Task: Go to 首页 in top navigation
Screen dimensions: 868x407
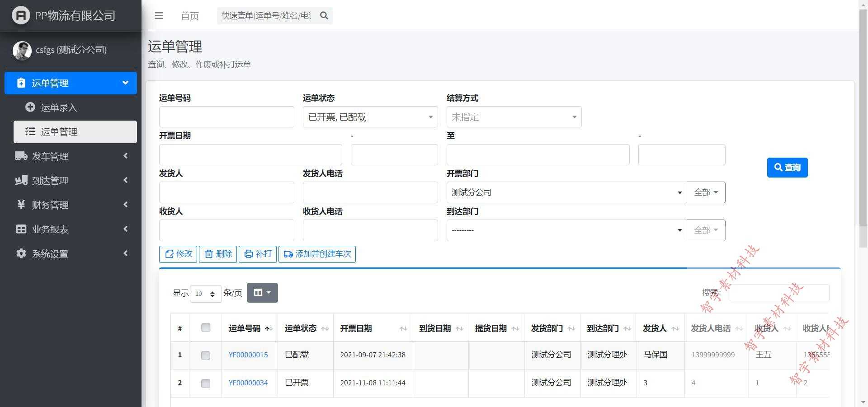Action: pos(190,16)
